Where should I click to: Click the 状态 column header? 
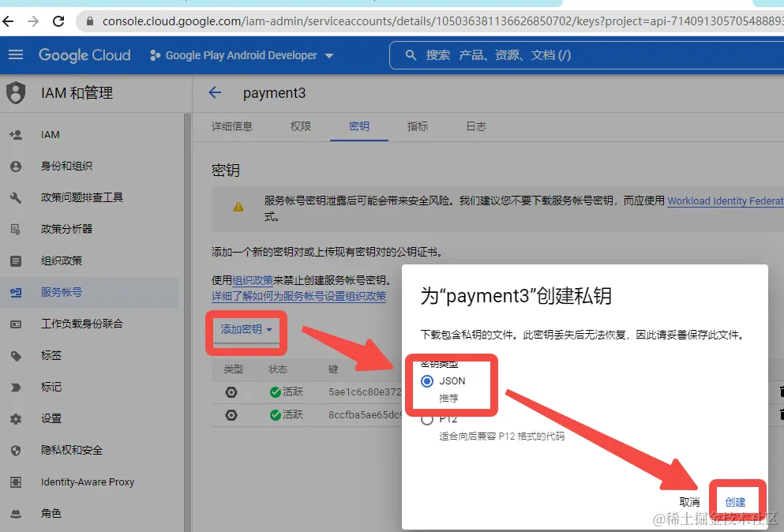278,369
